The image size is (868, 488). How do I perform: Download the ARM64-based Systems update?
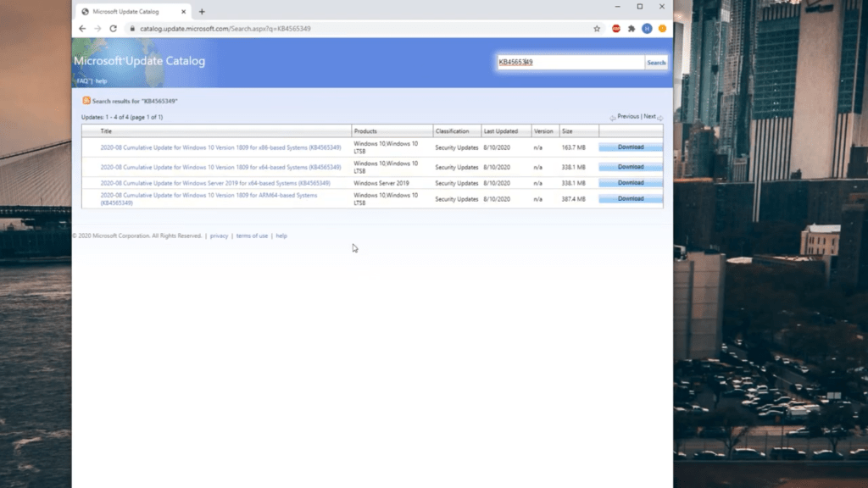[631, 199]
